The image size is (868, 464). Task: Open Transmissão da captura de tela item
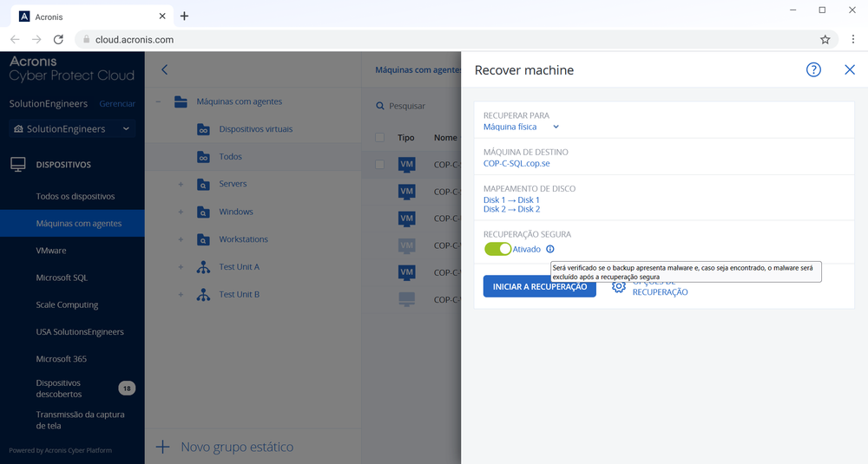click(x=80, y=420)
